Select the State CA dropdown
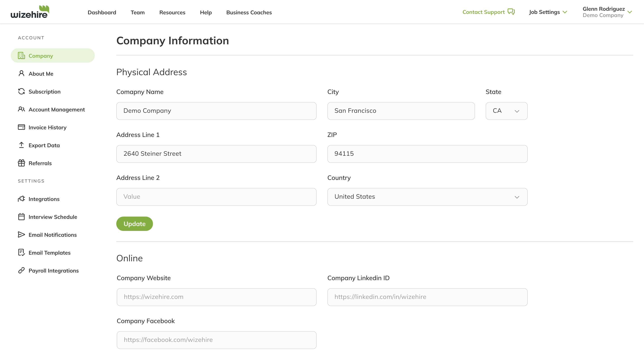644x358 pixels. coord(506,111)
